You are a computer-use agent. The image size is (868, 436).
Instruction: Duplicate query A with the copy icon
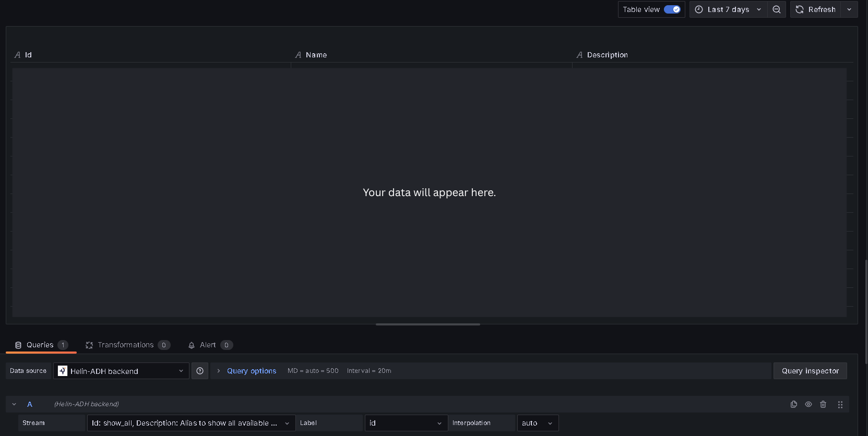[794, 404]
